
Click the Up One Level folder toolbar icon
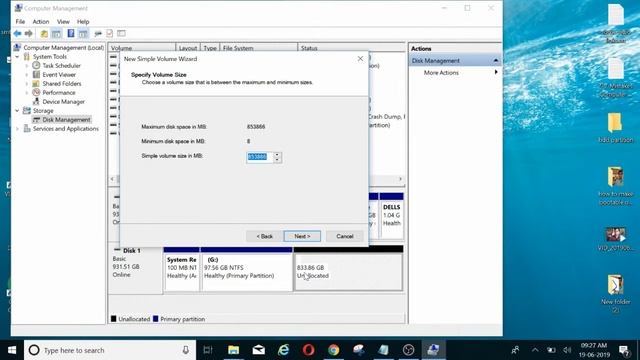click(44, 33)
